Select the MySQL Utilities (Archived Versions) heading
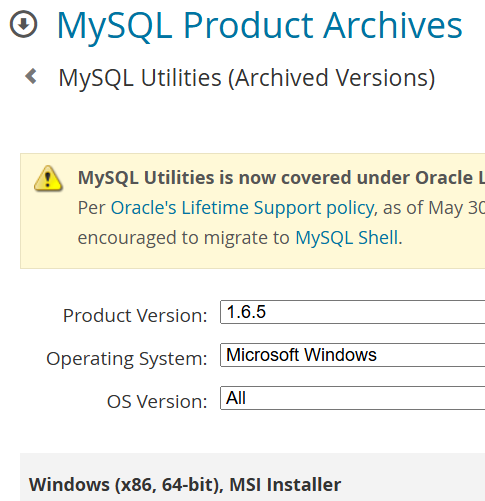Screen dimensions: 485x501 click(x=247, y=78)
